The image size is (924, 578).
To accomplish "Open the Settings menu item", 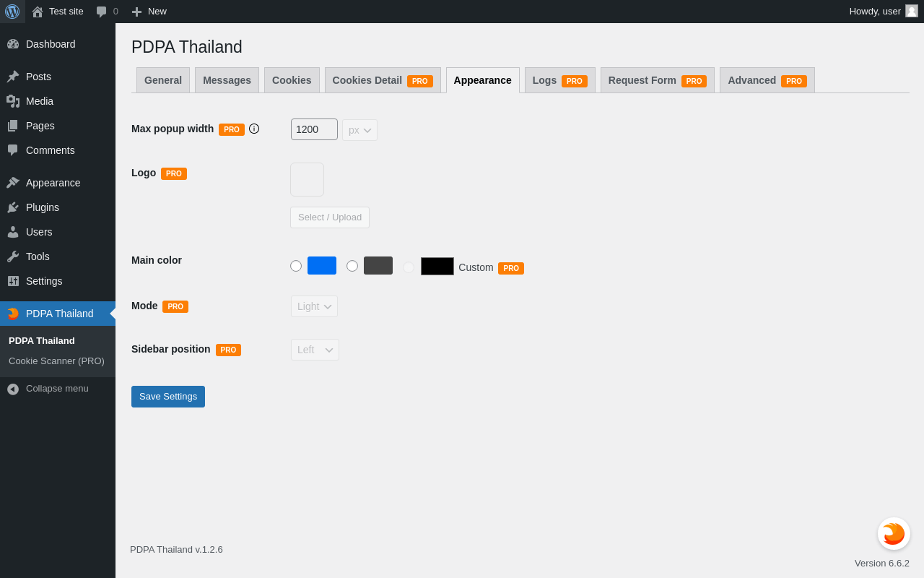I will (58, 281).
